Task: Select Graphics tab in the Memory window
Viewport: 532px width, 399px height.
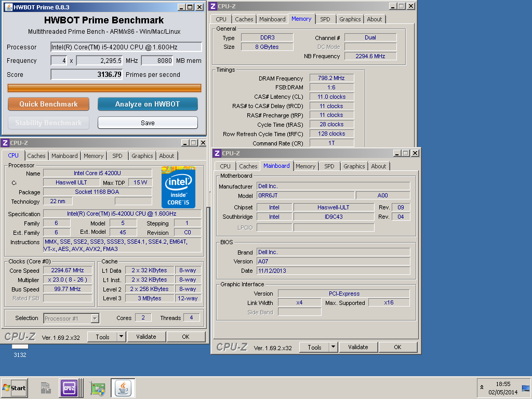Action: coord(350,19)
